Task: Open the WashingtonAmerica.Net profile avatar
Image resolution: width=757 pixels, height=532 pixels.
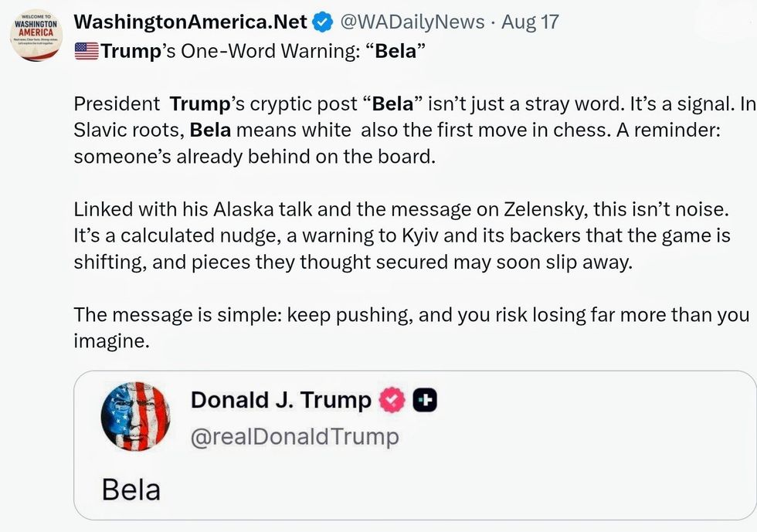Action: [36, 36]
